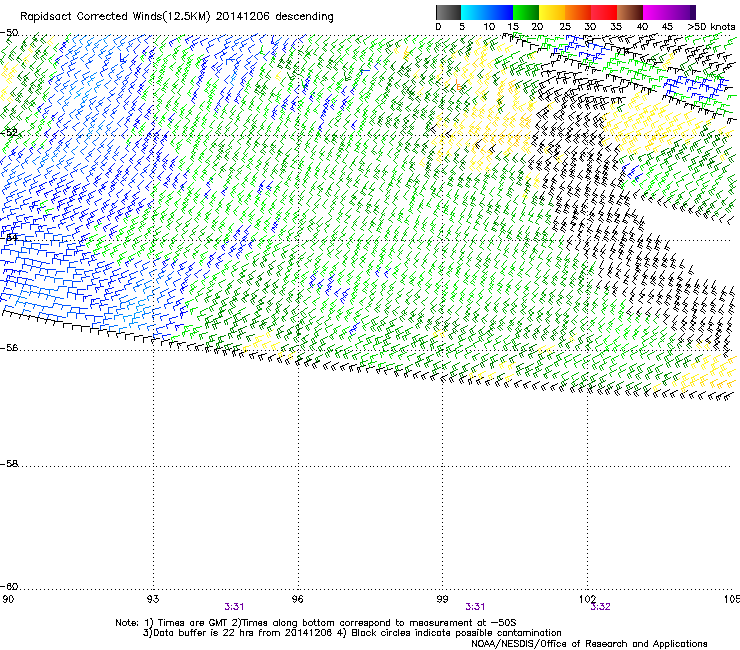
Task: Click the '96' longitude label
Action: (x=298, y=599)
